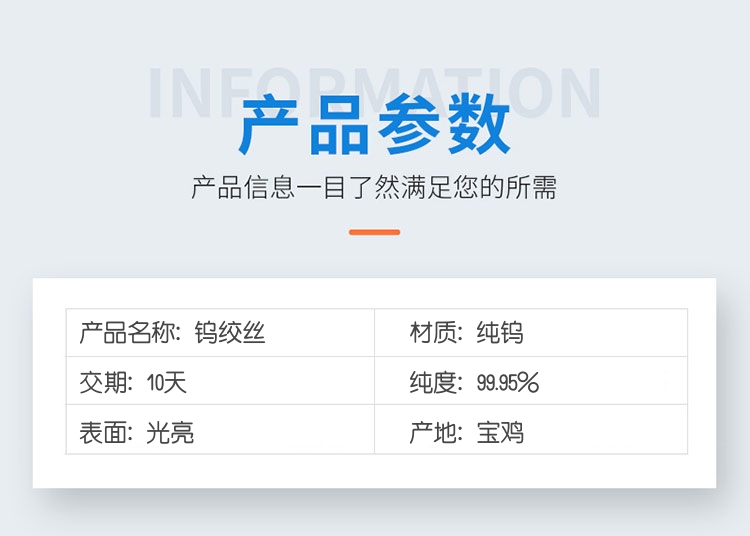
Task: Click the blue '数' character in the heading
Action: pyautogui.click(x=480, y=126)
